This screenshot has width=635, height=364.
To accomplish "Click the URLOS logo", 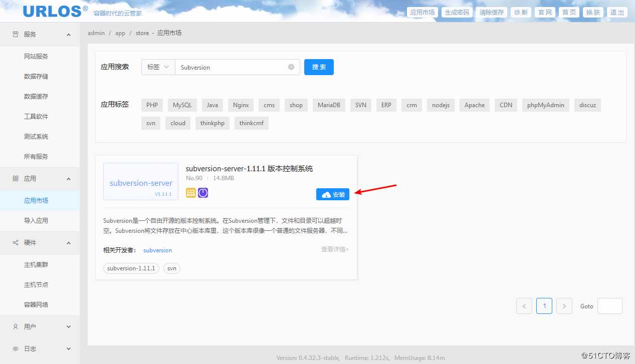I will [x=55, y=11].
